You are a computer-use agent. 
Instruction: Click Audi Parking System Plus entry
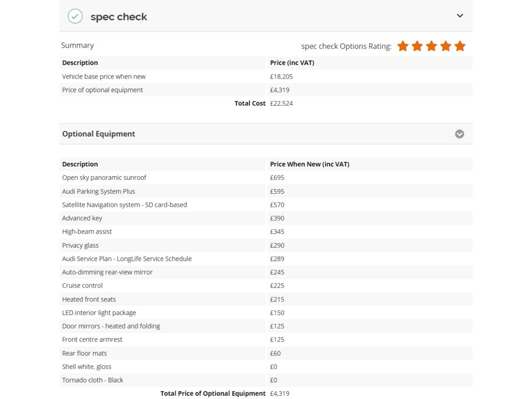click(99, 191)
